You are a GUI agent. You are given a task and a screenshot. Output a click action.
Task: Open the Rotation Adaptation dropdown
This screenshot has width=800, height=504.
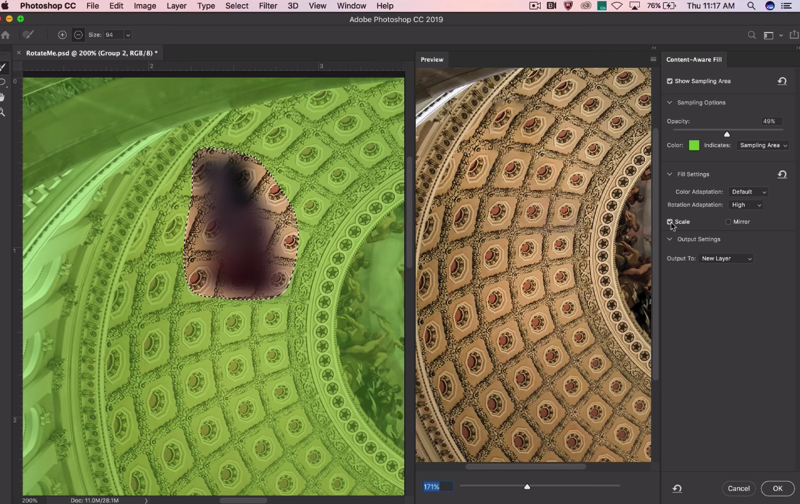point(746,205)
